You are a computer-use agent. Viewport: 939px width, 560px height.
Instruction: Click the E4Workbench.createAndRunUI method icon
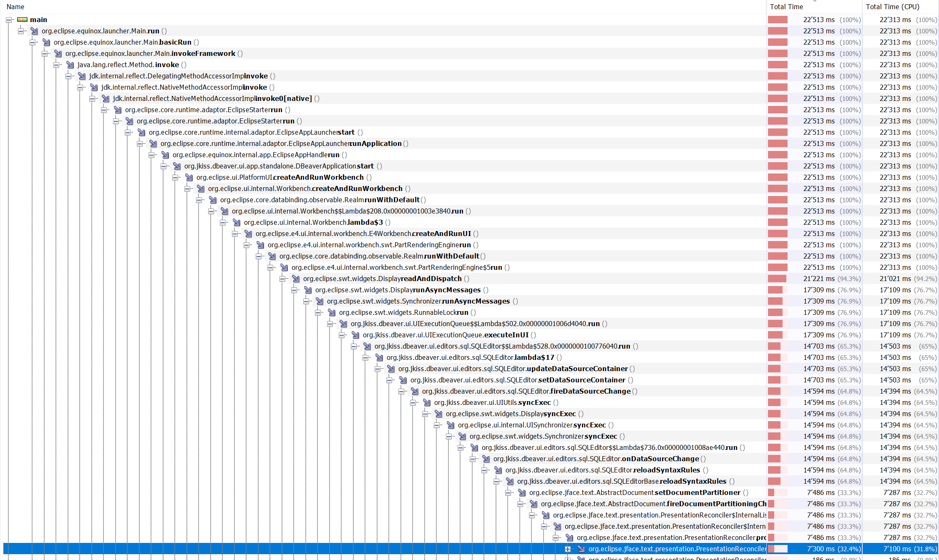(248, 234)
